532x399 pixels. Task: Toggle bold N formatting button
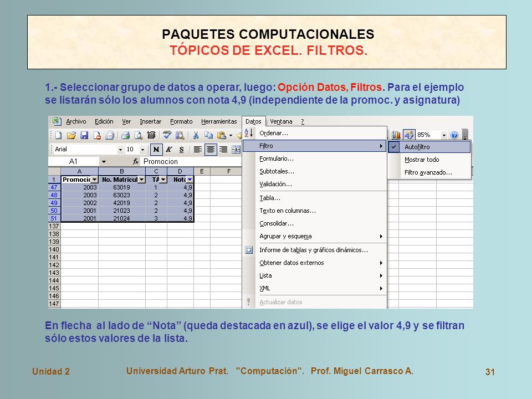point(156,149)
